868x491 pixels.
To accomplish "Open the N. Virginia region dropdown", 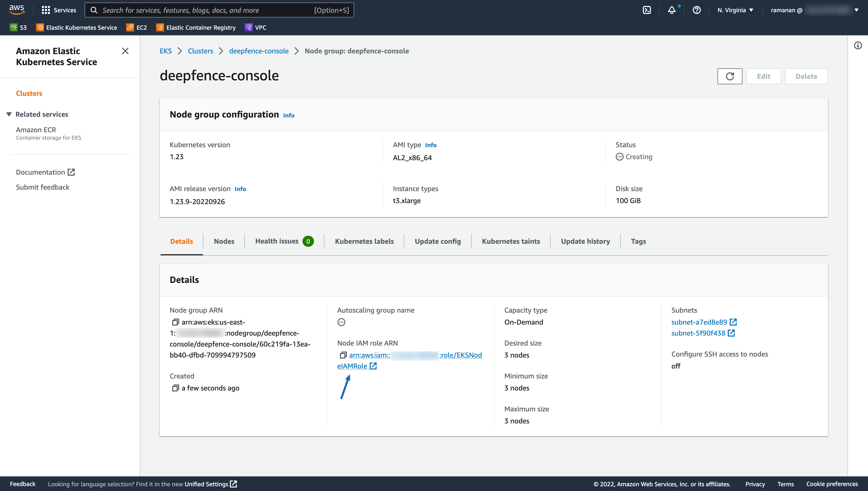I will click(x=735, y=10).
